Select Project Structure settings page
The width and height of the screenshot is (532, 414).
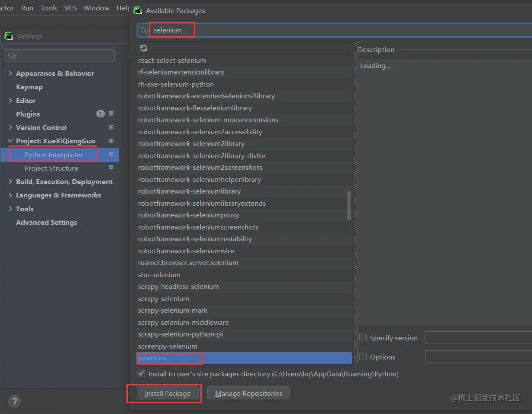click(x=52, y=168)
